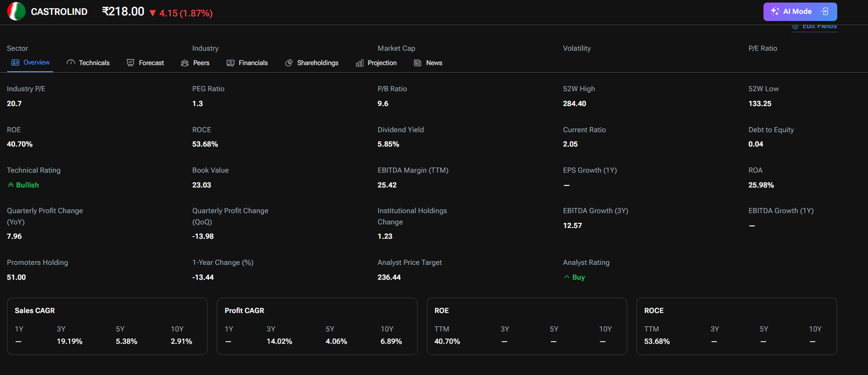Click EBITDA Growth (3Y) value 12.57
The width and height of the screenshot is (868, 375).
572,225
